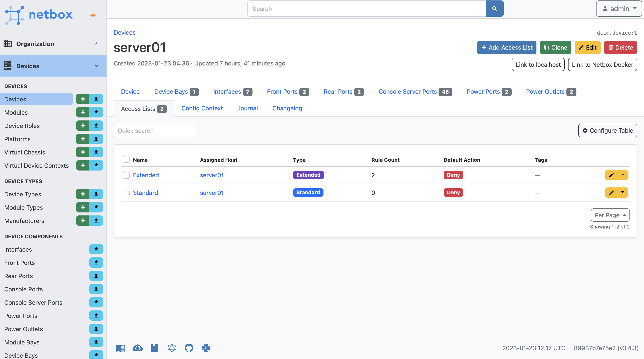
Task: Toggle the checkbox next to Standard access list
Action: (x=126, y=192)
